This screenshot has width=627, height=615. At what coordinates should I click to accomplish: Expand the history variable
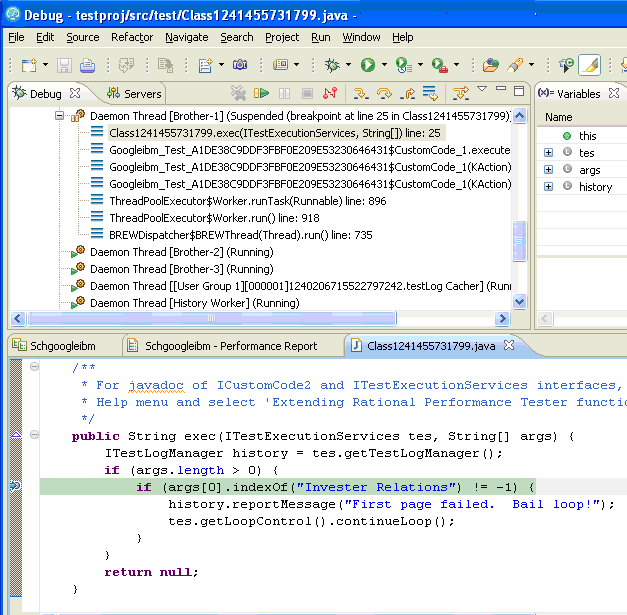coord(548,187)
